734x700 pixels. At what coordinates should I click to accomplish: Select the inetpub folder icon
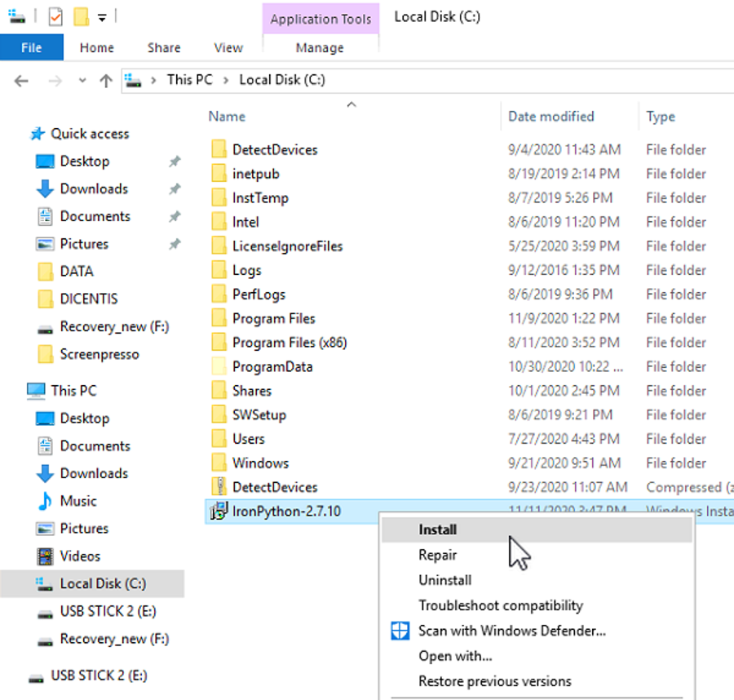coord(219,173)
